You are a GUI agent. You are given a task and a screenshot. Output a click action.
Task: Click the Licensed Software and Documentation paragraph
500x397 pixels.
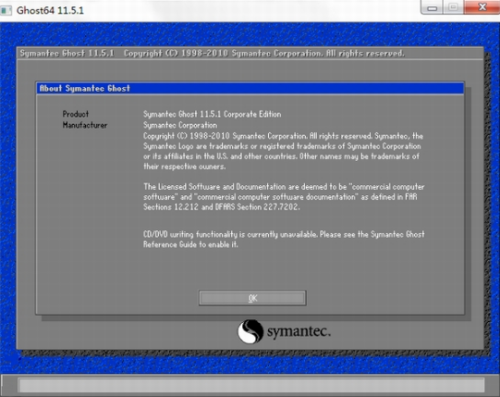[x=284, y=197]
